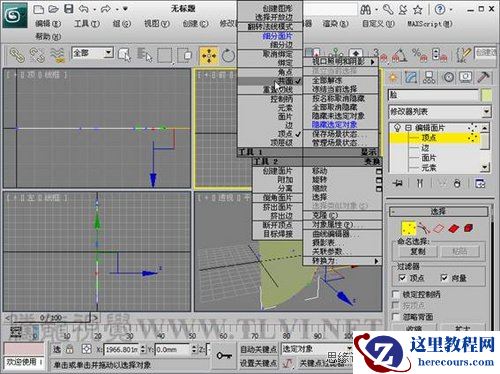Open the quick access toolbar dropdown arrow
This screenshot has height=374, width=500.
click(125, 9)
